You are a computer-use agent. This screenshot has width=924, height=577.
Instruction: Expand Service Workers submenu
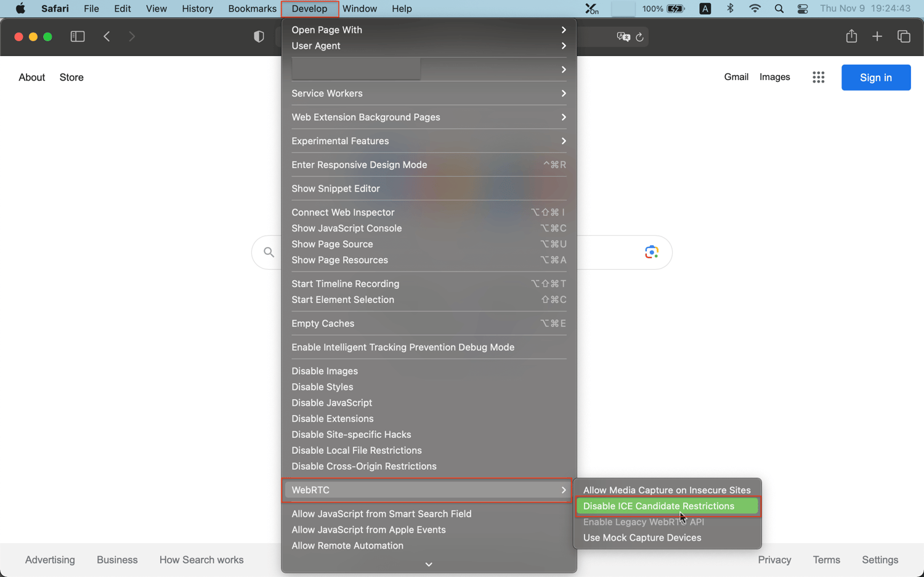pyautogui.click(x=429, y=94)
